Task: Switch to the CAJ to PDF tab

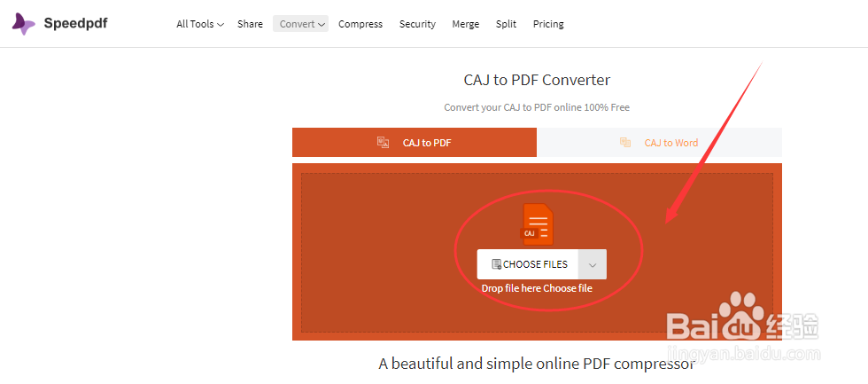Action: pyautogui.click(x=415, y=143)
